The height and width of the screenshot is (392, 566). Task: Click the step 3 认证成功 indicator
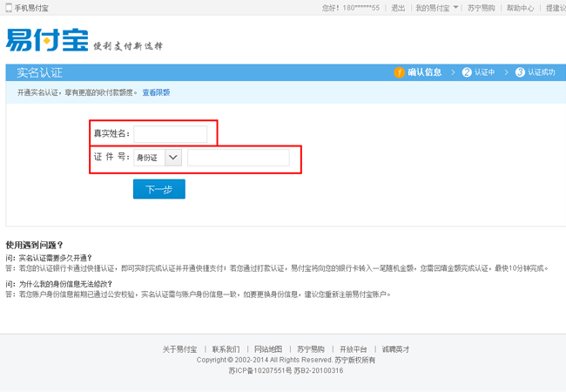(535, 72)
